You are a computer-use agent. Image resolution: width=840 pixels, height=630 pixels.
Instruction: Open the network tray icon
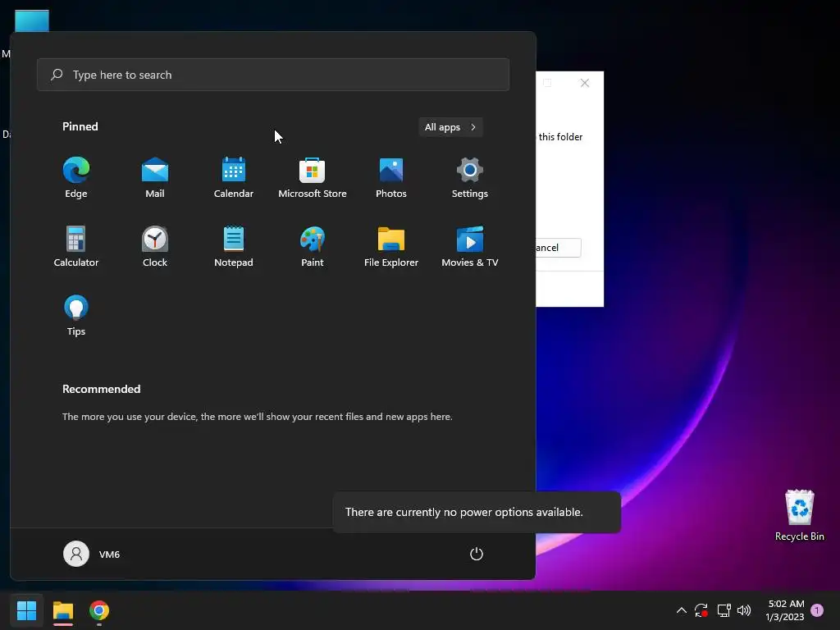724,610
